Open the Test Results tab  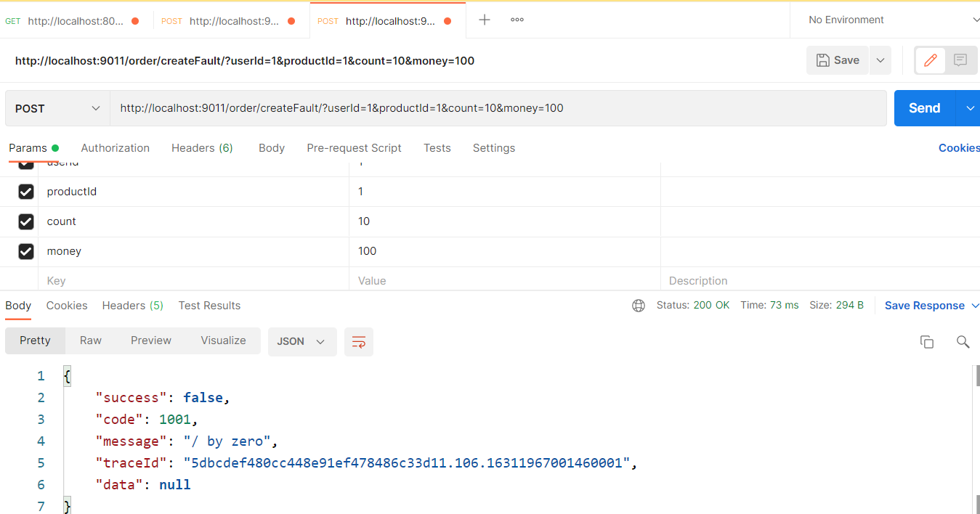pyautogui.click(x=209, y=306)
